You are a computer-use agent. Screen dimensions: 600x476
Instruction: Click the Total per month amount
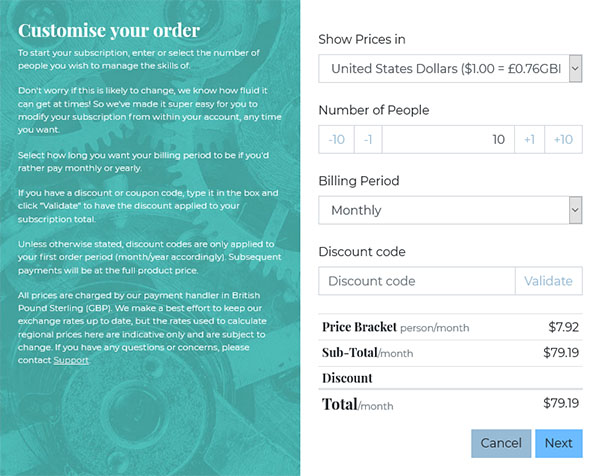click(x=561, y=403)
